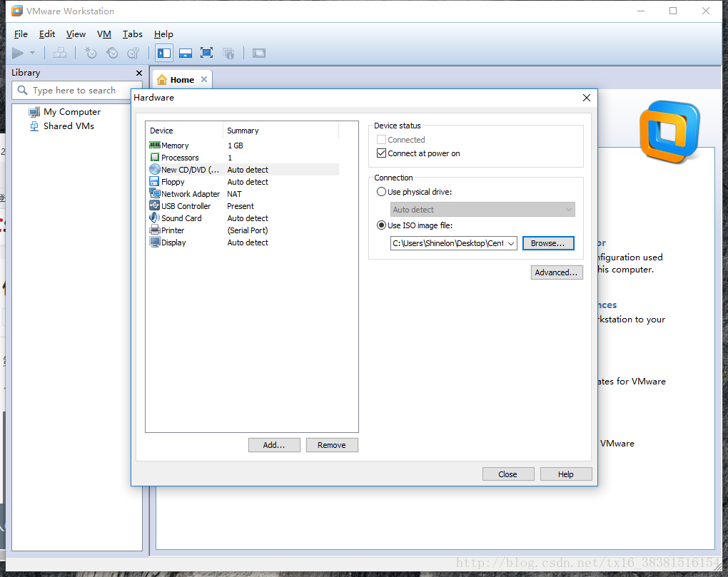Click the search magnifier icon in Library
The height and width of the screenshot is (577, 728).
[x=22, y=90]
